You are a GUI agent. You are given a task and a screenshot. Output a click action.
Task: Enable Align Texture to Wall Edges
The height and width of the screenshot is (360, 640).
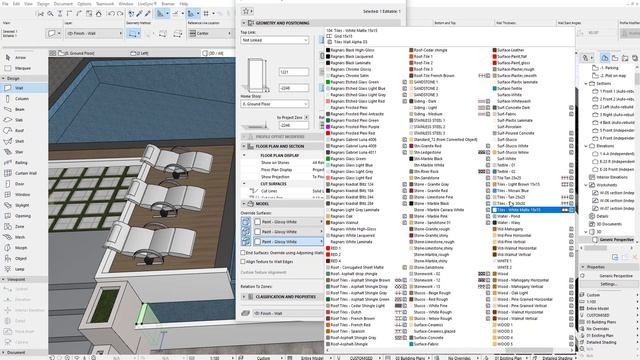click(x=243, y=262)
